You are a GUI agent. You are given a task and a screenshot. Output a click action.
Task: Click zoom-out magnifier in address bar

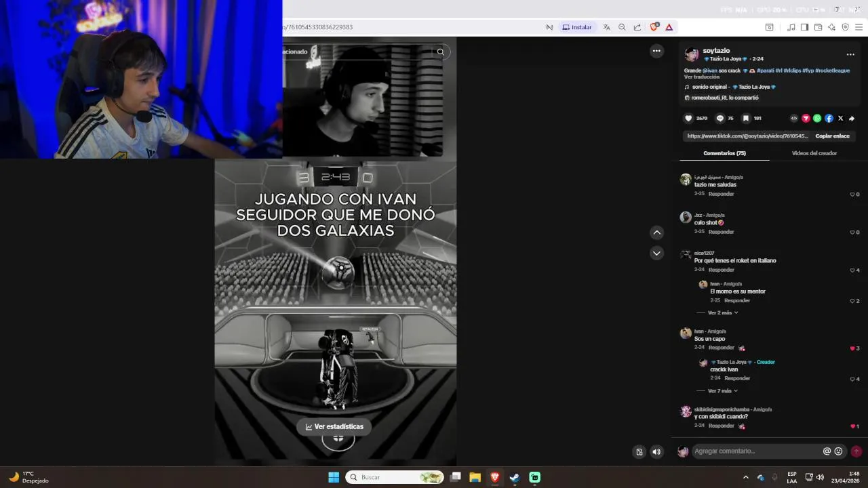(622, 27)
